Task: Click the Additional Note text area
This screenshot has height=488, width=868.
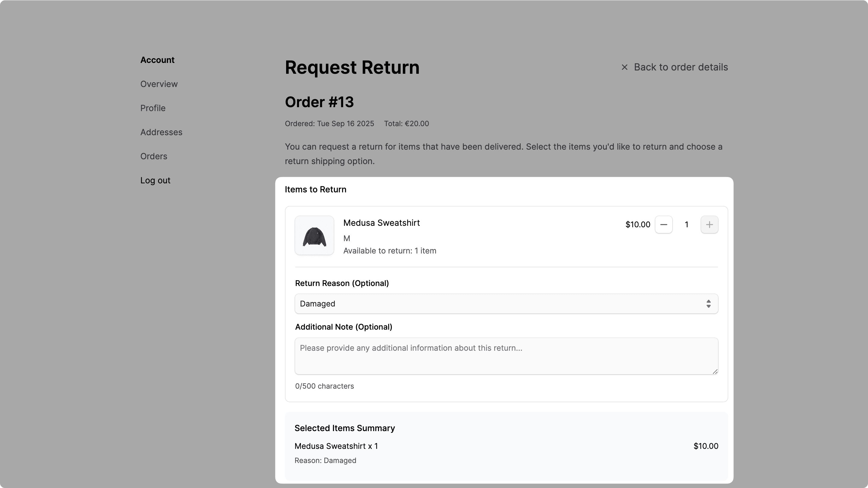Action: (x=505, y=356)
